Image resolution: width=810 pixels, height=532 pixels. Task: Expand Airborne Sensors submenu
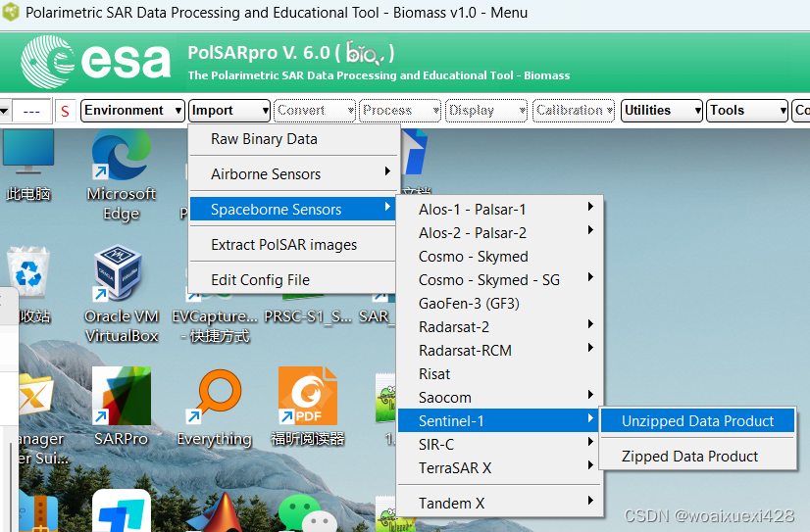293,174
